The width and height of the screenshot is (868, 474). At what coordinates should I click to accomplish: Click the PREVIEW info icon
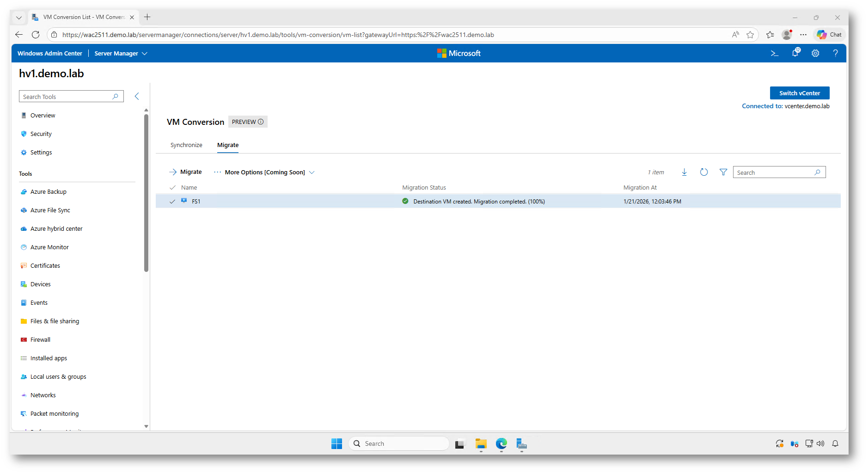[x=261, y=122]
